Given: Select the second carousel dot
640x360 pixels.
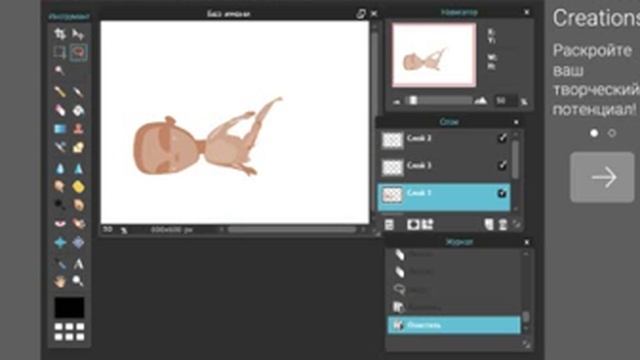Looking at the screenshot, I should pos(612,133).
